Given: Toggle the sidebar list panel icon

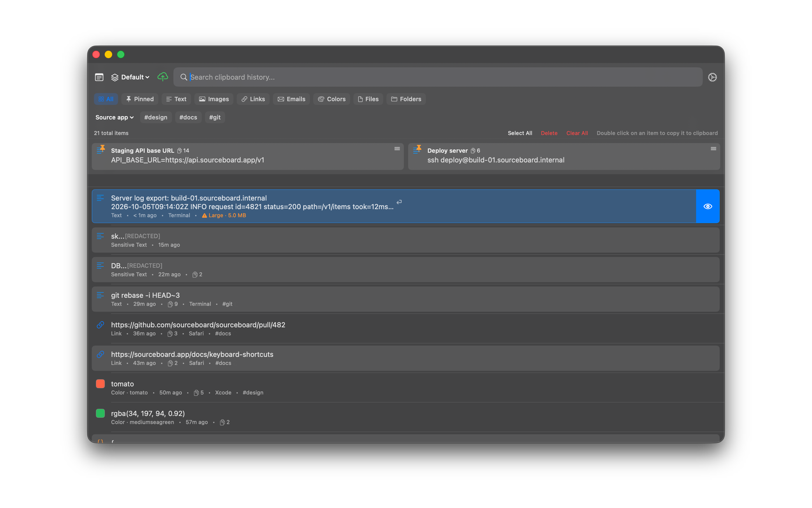Looking at the screenshot, I should 99,77.
